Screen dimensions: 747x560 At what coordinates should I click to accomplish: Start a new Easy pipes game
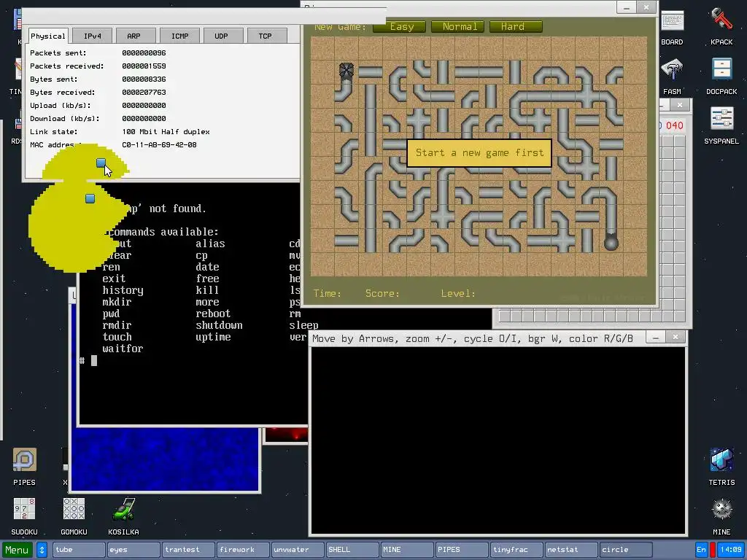[x=399, y=27]
